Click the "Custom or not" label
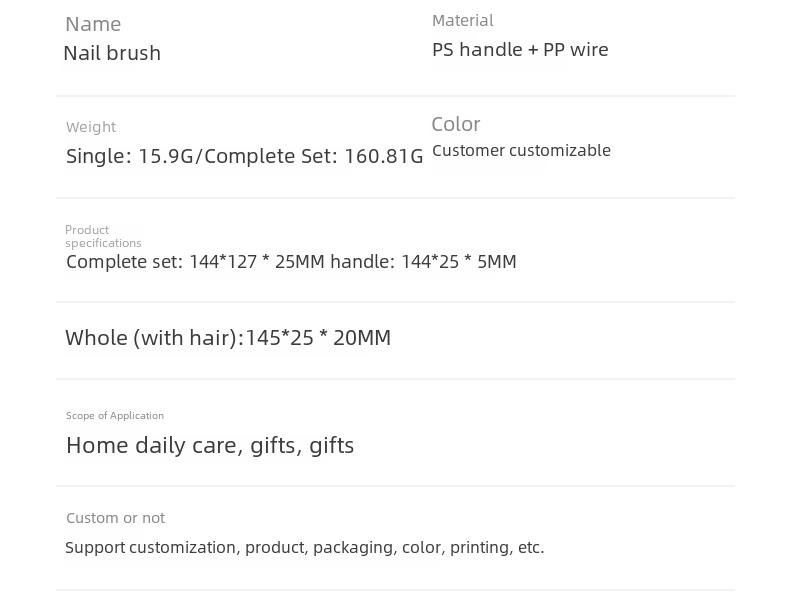The image size is (790, 610). [115, 518]
